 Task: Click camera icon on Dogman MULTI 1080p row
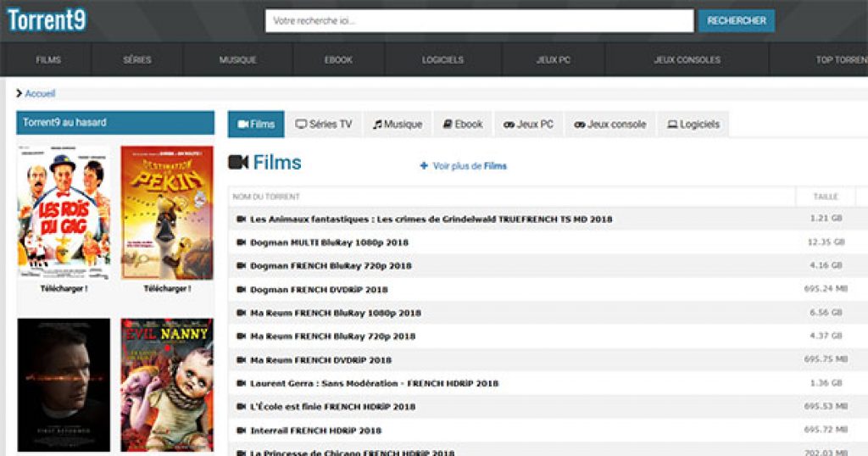pyautogui.click(x=242, y=242)
